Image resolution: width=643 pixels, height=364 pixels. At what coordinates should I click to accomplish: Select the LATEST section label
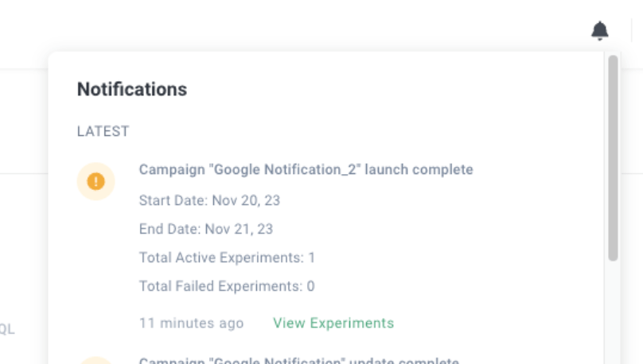click(x=103, y=131)
